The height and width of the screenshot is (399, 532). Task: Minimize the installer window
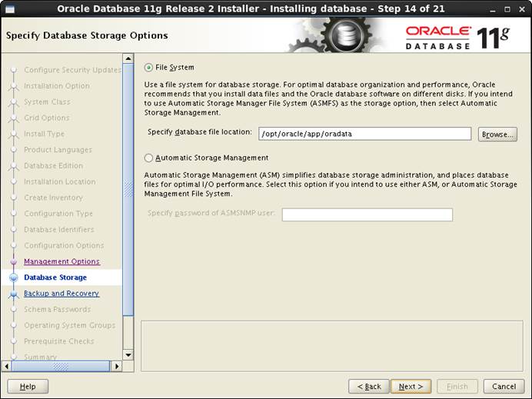(x=493, y=9)
